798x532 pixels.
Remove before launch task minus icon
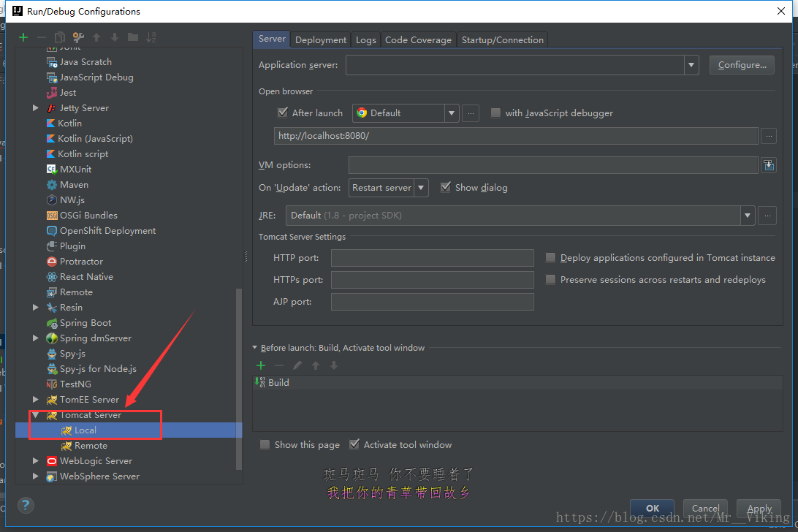[x=279, y=365]
